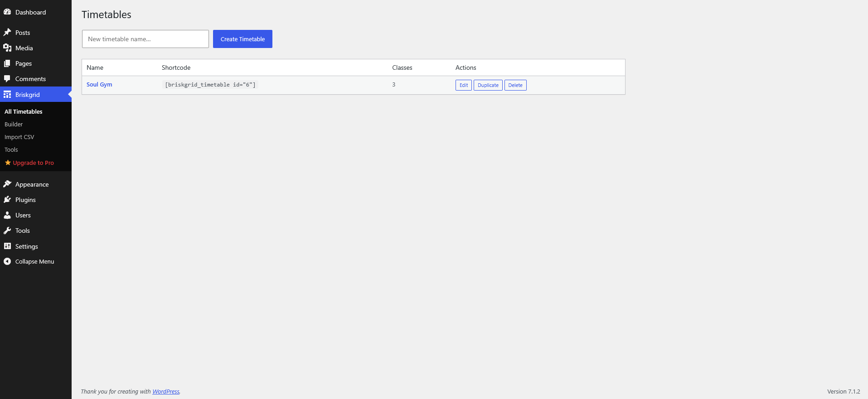Select the Shortcode column header

click(176, 67)
